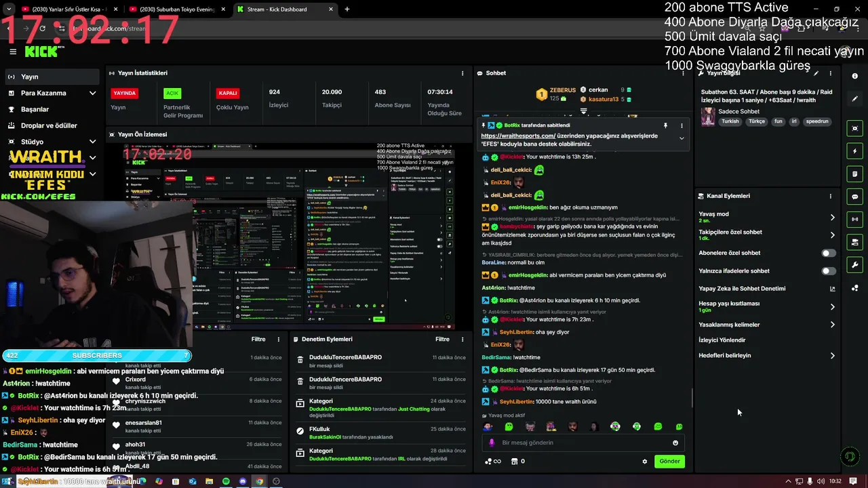
Task: Edit Yayın Bilgisi with its pencil icon
Action: tap(816, 73)
